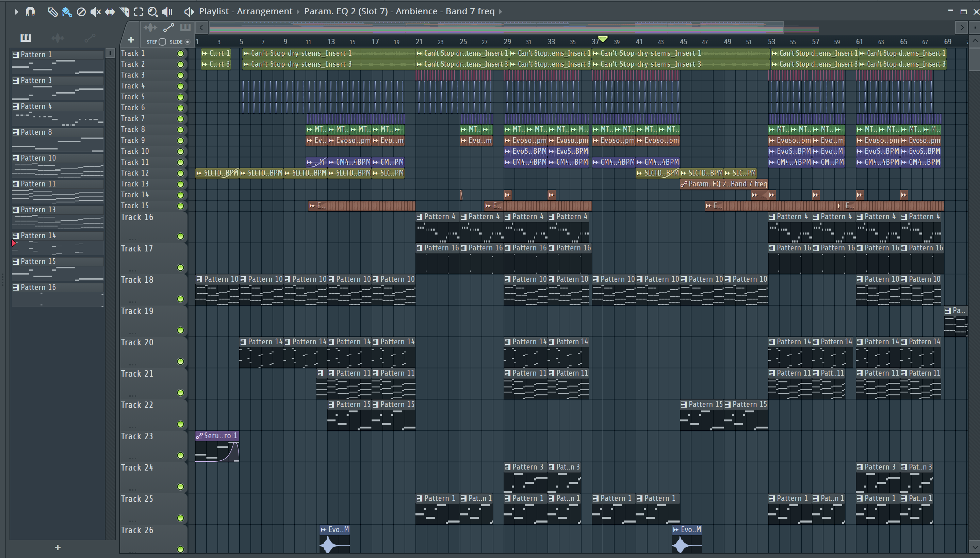This screenshot has height=558, width=980.
Task: Mute Track 5 with its green LED
Action: pos(180,97)
